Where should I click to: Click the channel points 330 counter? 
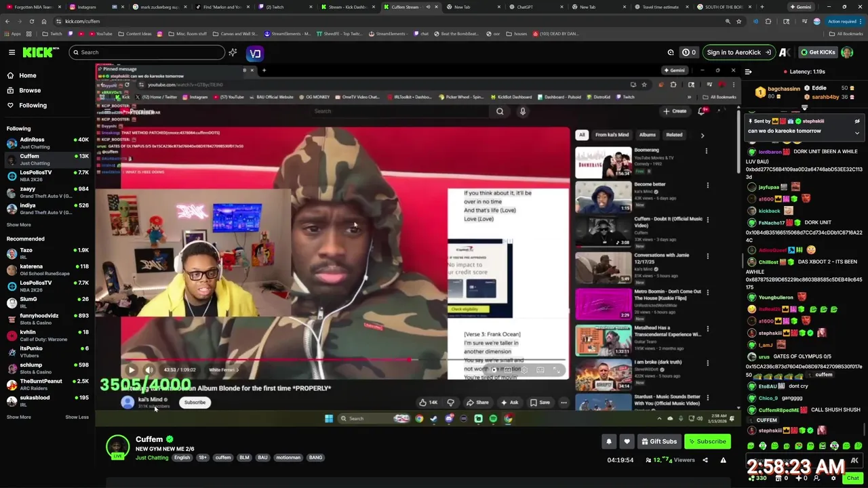(757, 478)
